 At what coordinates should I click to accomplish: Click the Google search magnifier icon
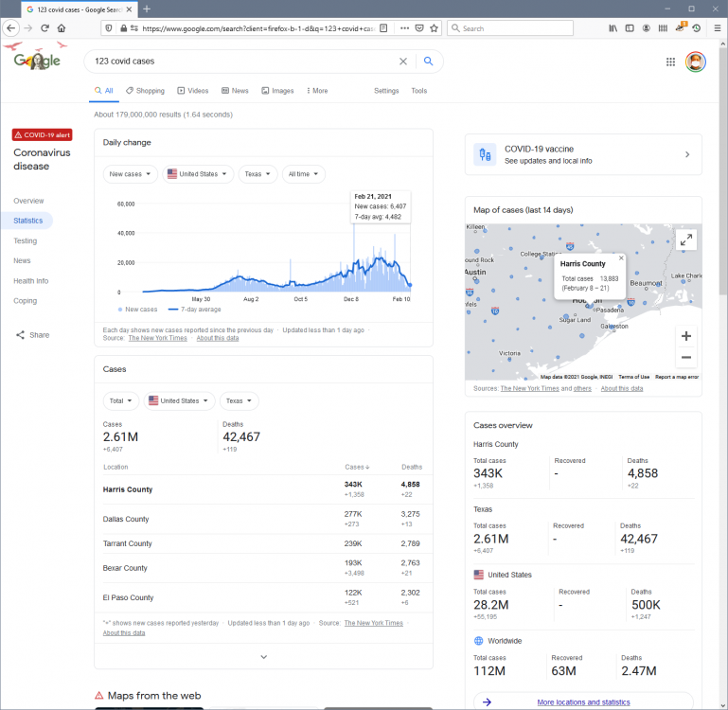[x=428, y=62]
